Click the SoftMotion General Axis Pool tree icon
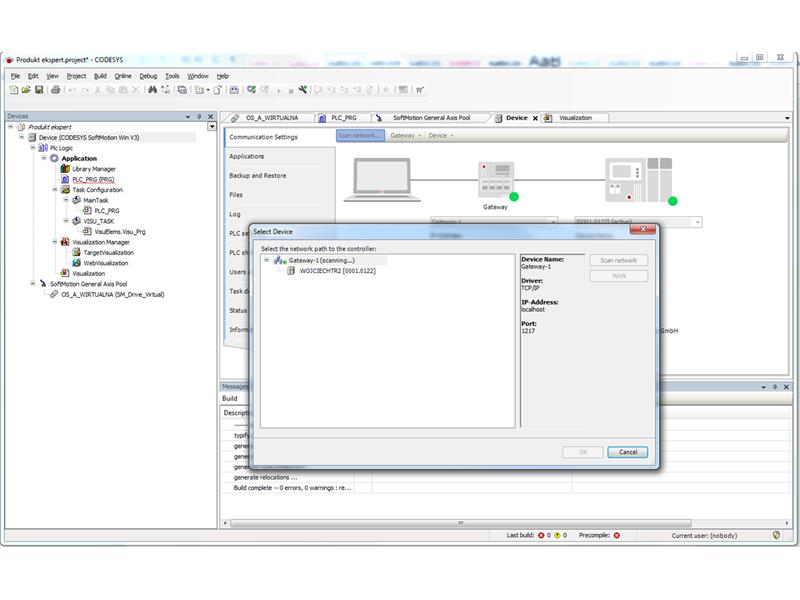This screenshot has height=600, width=800. point(43,284)
